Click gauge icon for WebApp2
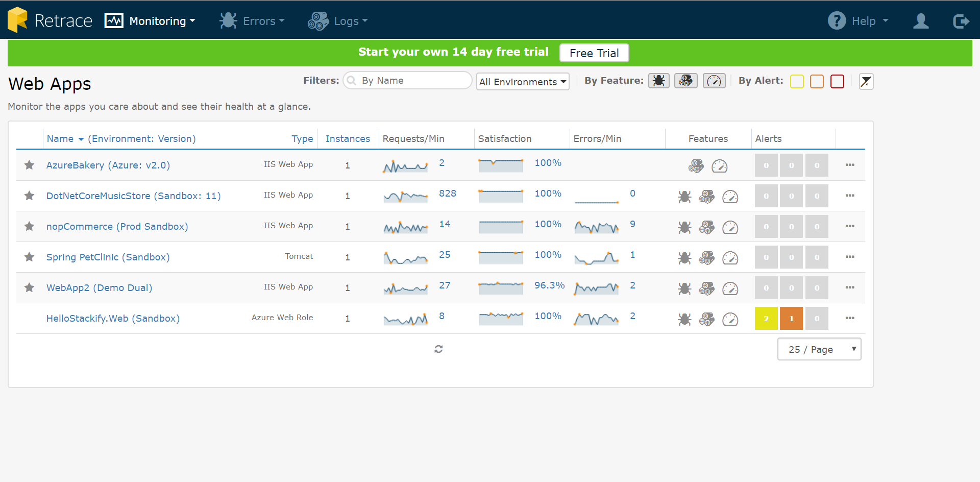Screen dimensions: 980x482 pos(730,288)
